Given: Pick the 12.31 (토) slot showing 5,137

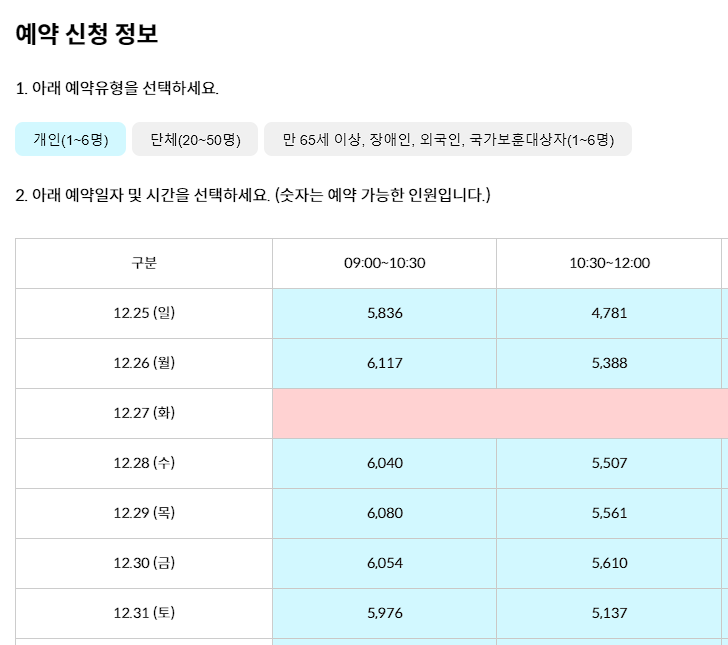Looking at the screenshot, I should (x=609, y=613).
